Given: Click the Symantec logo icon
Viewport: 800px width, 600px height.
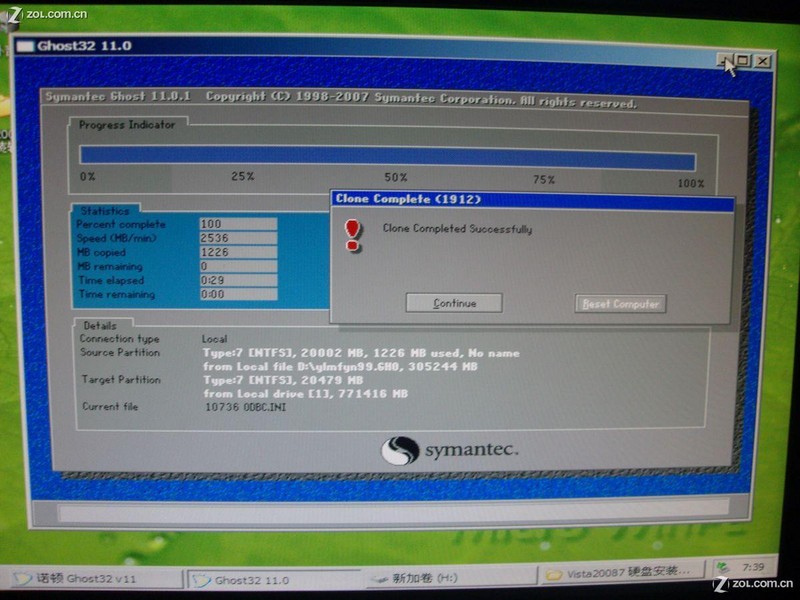Looking at the screenshot, I should (x=400, y=451).
